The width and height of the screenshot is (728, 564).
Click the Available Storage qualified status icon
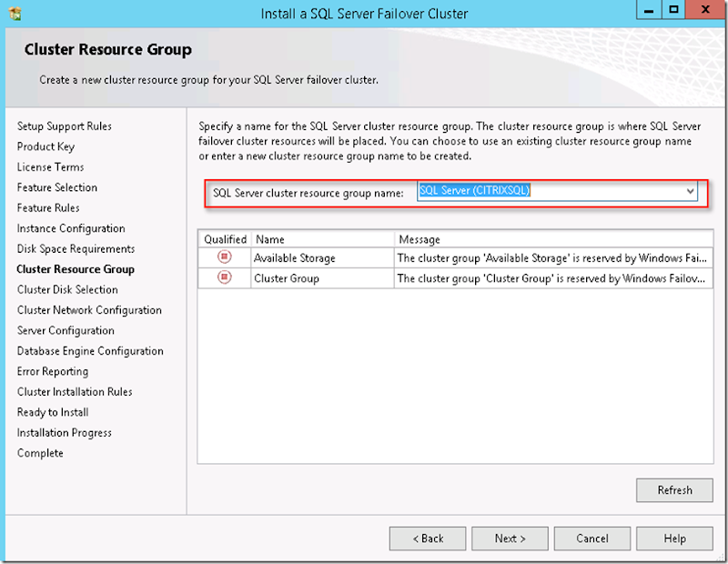(224, 257)
